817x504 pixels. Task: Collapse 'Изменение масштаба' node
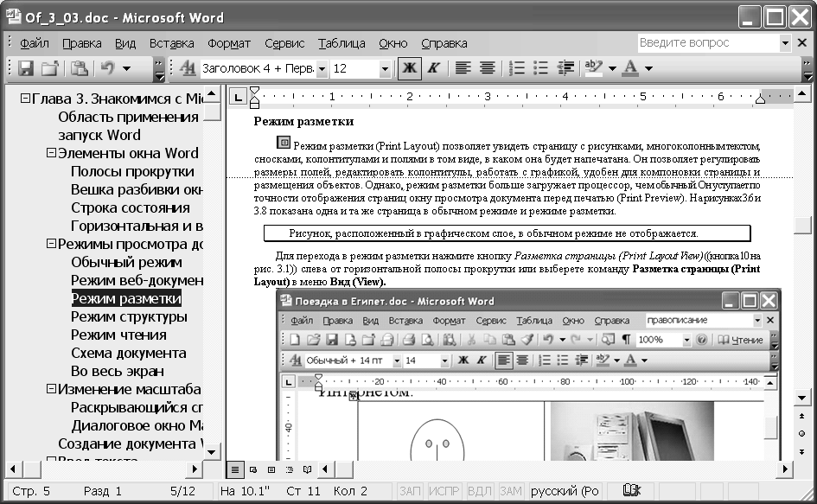[x=51, y=389]
